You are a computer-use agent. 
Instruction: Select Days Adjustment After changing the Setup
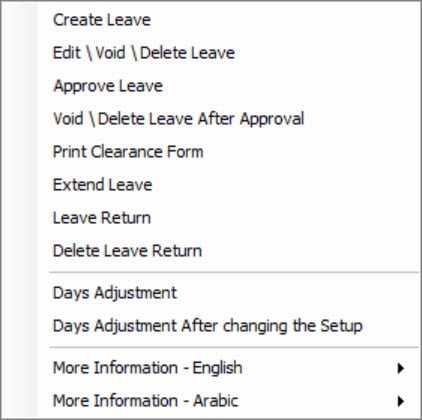(x=228, y=326)
